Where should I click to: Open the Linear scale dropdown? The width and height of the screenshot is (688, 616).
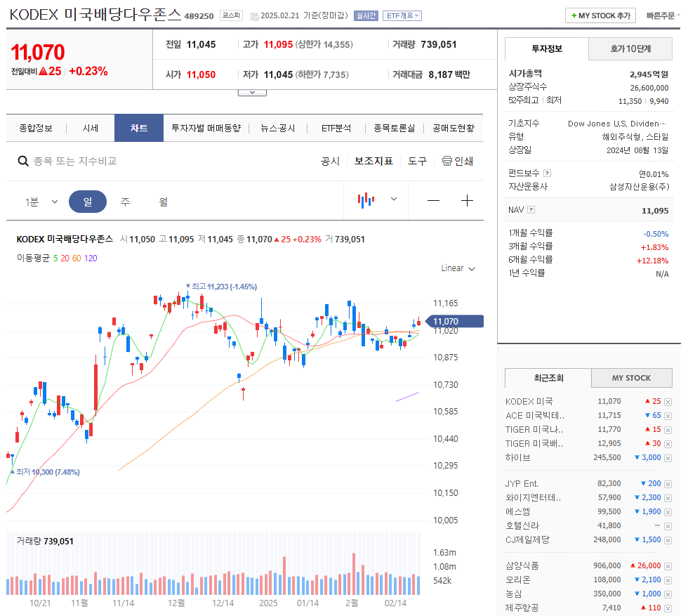pyautogui.click(x=457, y=268)
